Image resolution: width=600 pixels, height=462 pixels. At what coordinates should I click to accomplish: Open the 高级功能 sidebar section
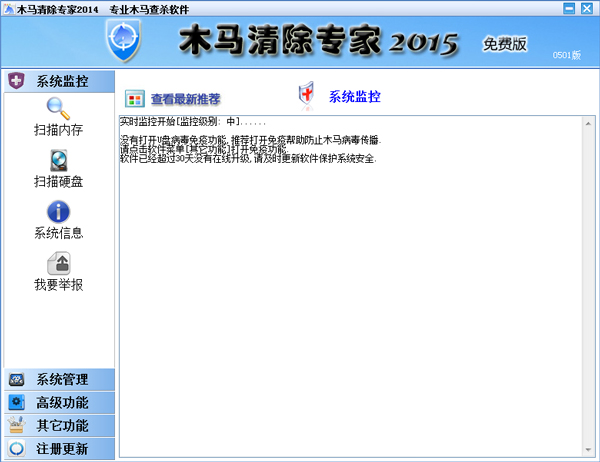(x=59, y=402)
